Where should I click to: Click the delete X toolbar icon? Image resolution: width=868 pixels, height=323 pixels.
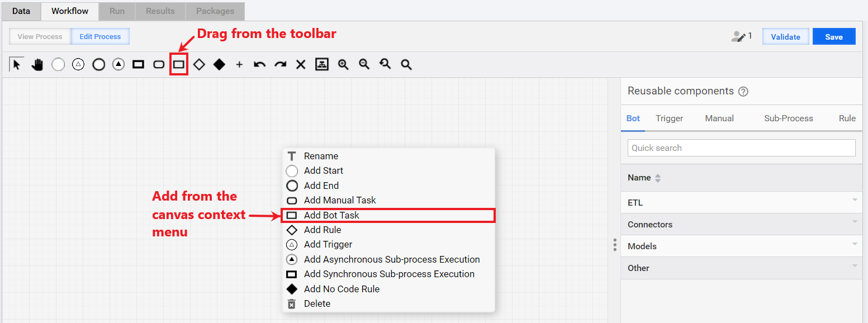pyautogui.click(x=301, y=65)
